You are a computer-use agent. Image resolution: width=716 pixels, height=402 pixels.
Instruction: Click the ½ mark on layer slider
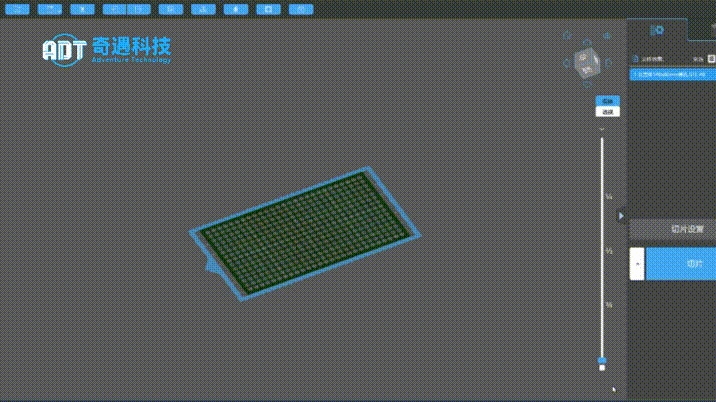[609, 251]
